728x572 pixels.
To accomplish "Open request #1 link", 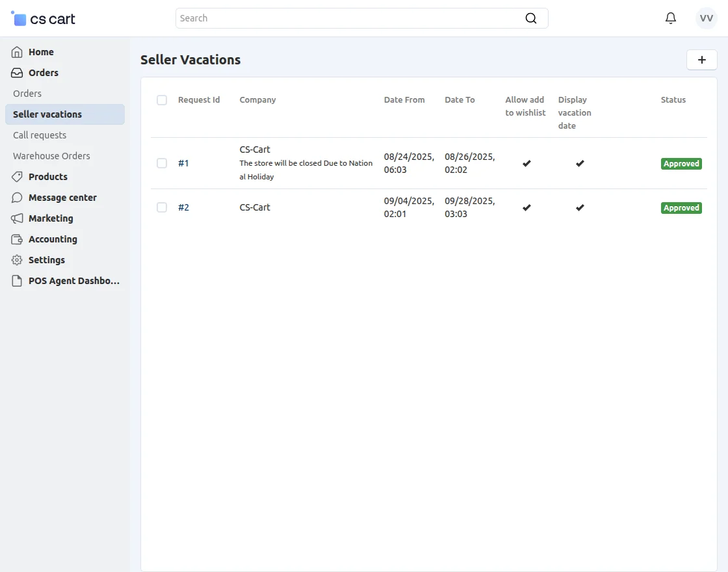I will pyautogui.click(x=183, y=163).
